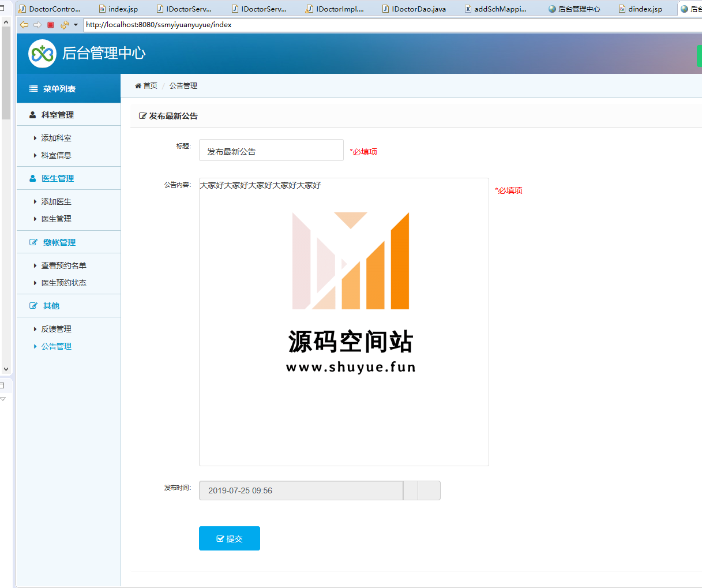Click the forward navigation arrow in browser toolbar

(37, 25)
